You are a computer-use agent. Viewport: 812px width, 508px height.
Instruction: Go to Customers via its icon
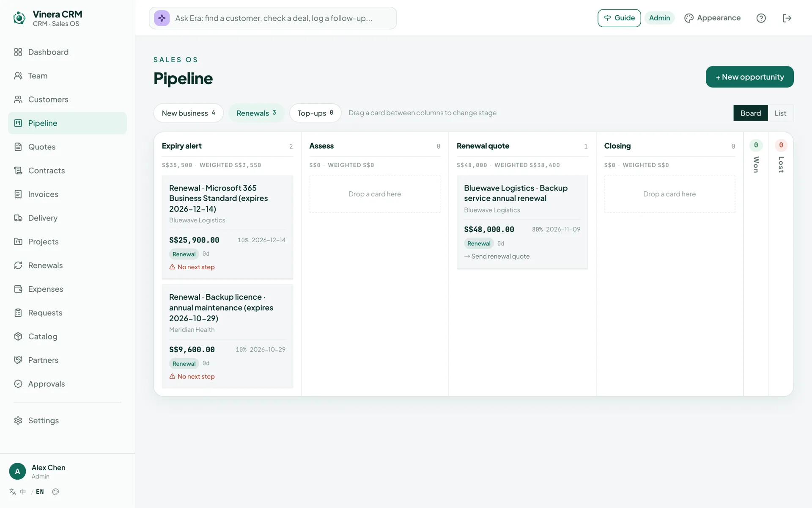tap(18, 99)
